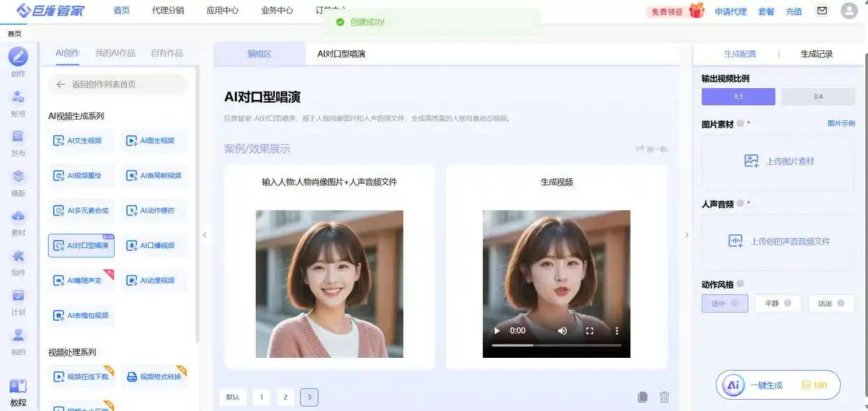Screen dimensions: 868x411
Task: Click the 一键生成 button
Action: pyautogui.click(x=777, y=385)
